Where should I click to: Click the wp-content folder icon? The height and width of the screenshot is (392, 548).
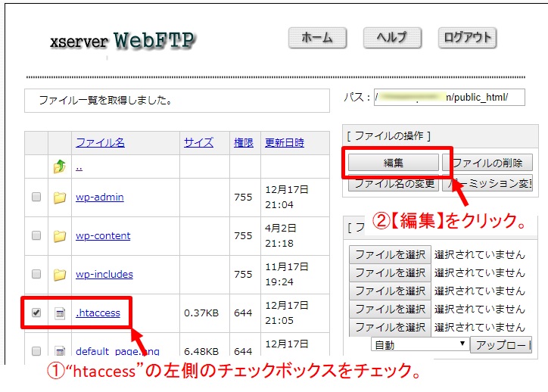click(x=60, y=236)
